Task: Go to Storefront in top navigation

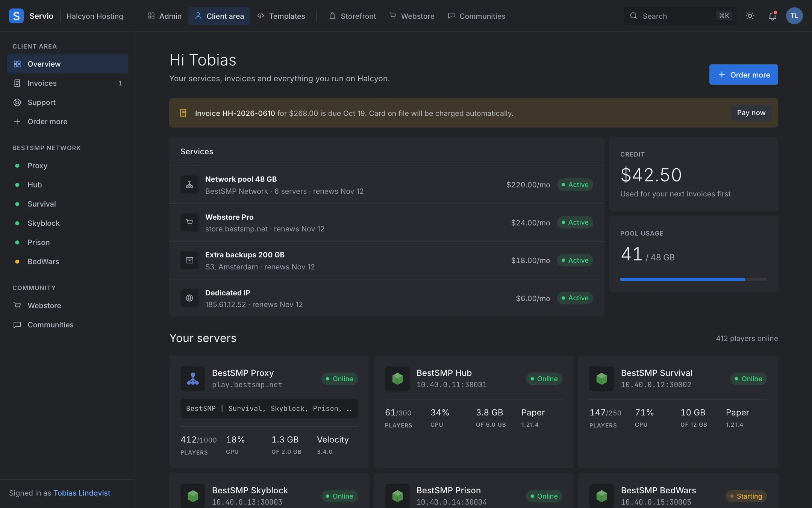Action: [353, 16]
